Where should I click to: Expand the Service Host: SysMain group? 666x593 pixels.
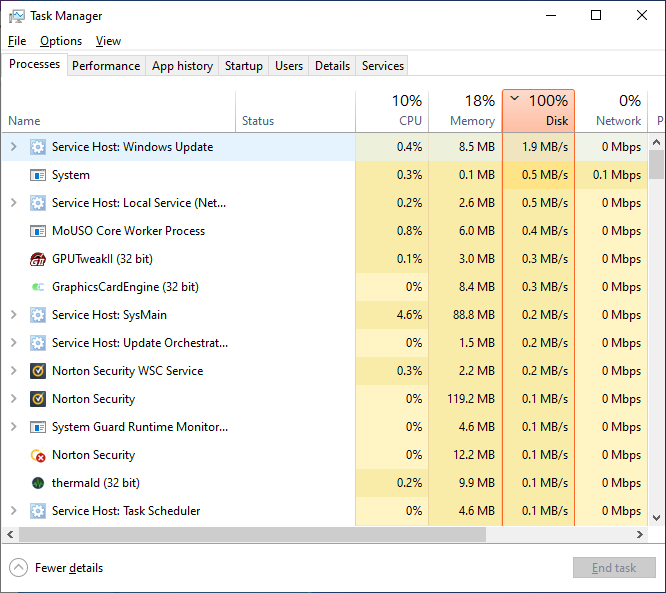coord(14,315)
